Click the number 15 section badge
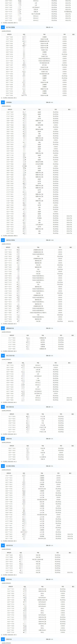 coord(3,355)
